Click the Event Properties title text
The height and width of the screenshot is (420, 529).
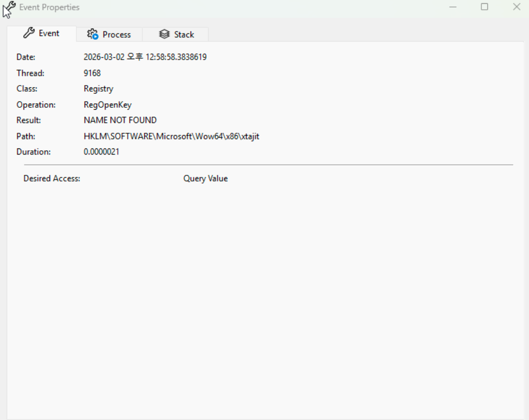[x=49, y=7]
